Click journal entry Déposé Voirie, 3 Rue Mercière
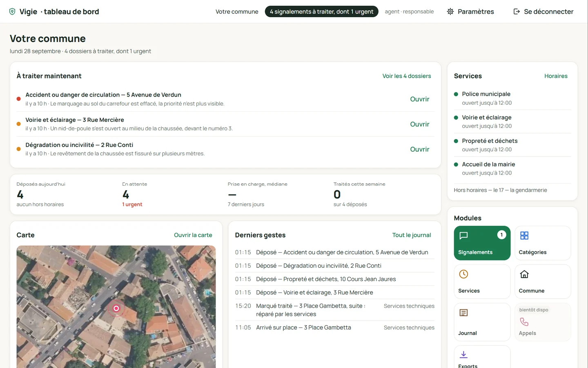Image resolution: width=588 pixels, height=368 pixels. 334,293
